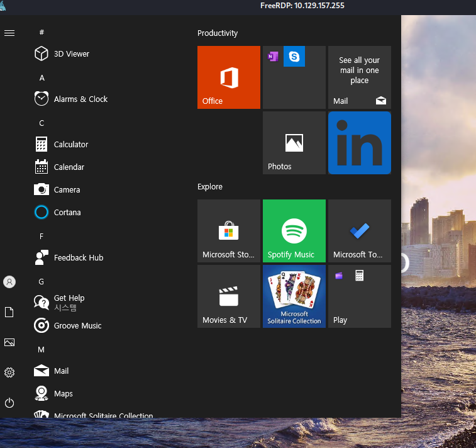
Task: Open the Pictures sidebar icon
Action: tap(9, 342)
